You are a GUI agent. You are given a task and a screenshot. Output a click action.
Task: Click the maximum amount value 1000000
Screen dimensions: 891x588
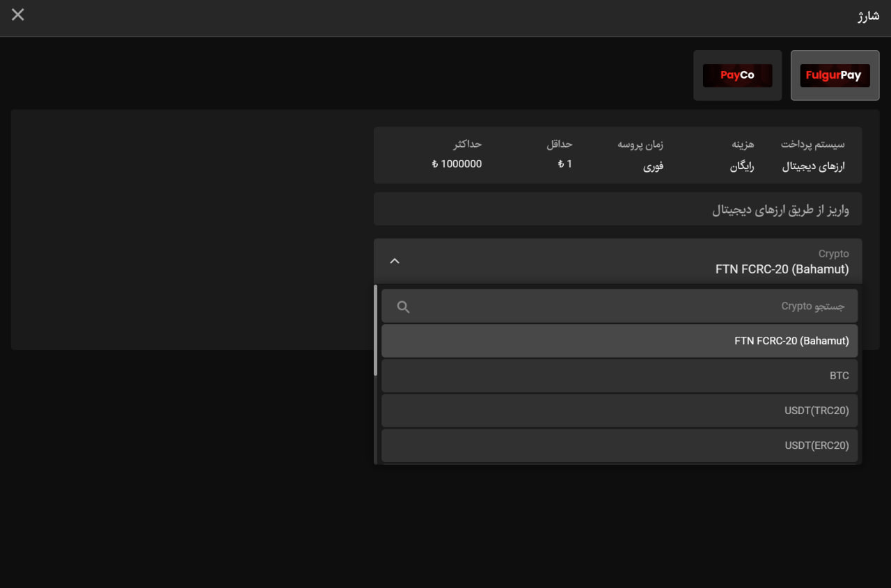pyautogui.click(x=457, y=164)
